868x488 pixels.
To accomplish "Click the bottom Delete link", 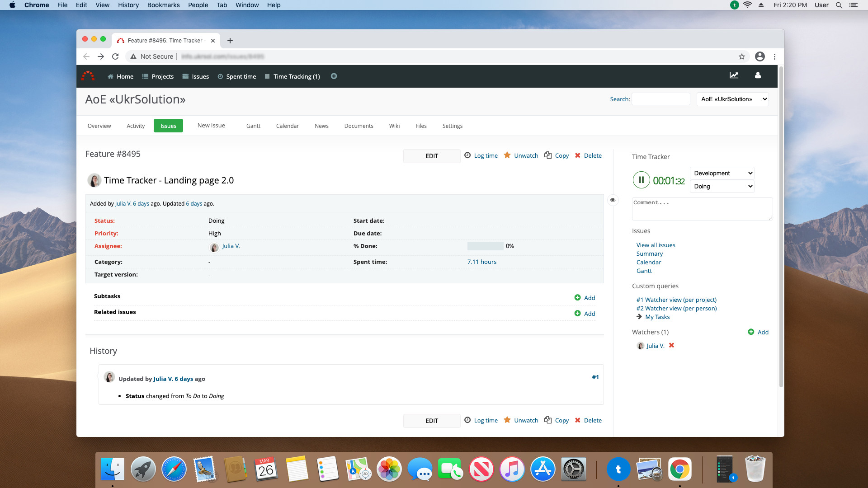I will point(588,420).
